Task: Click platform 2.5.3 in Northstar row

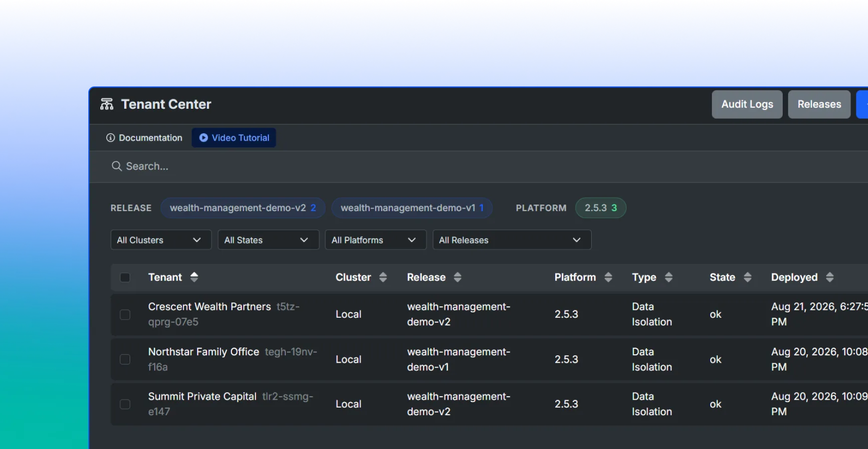Action: click(x=566, y=359)
